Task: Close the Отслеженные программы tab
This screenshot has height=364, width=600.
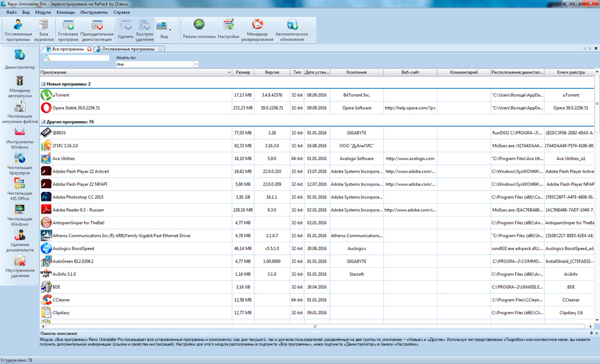Action: 160,49
